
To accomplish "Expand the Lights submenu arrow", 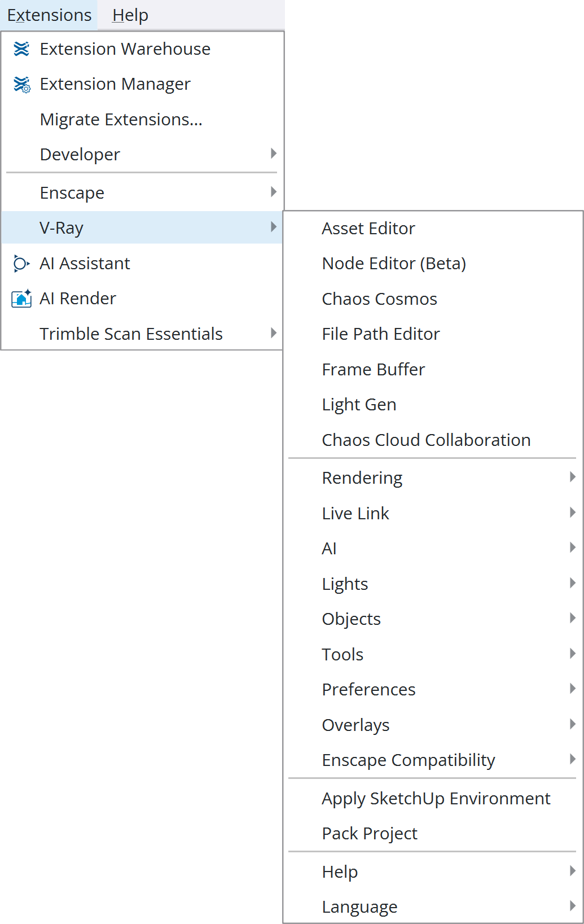I will tap(573, 583).
